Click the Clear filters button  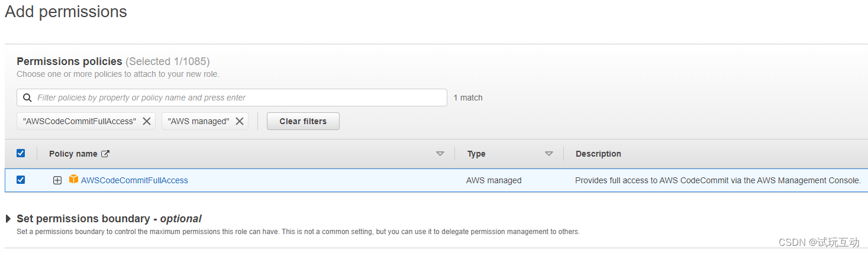pyautogui.click(x=303, y=121)
